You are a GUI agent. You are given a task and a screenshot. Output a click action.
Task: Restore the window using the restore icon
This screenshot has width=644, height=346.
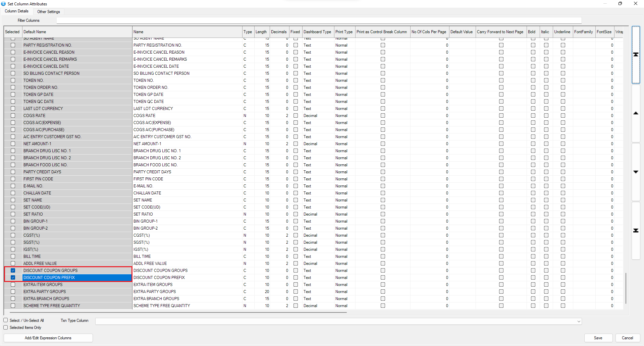pyautogui.click(x=620, y=4)
